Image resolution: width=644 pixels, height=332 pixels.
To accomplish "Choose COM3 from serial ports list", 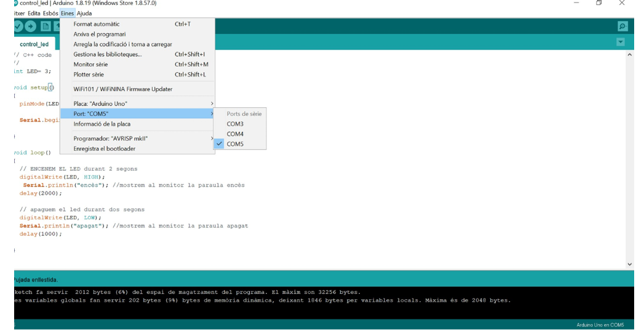I will [x=235, y=124].
